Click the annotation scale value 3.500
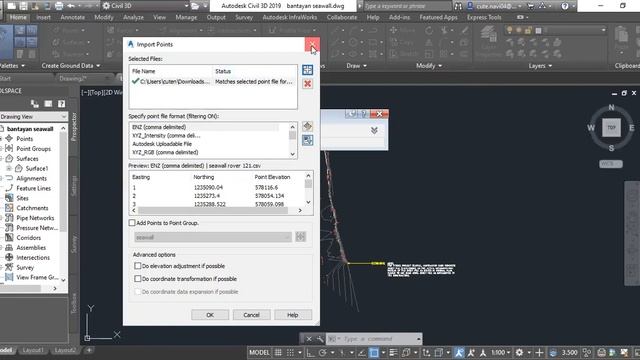The image size is (640, 360). (x=569, y=353)
